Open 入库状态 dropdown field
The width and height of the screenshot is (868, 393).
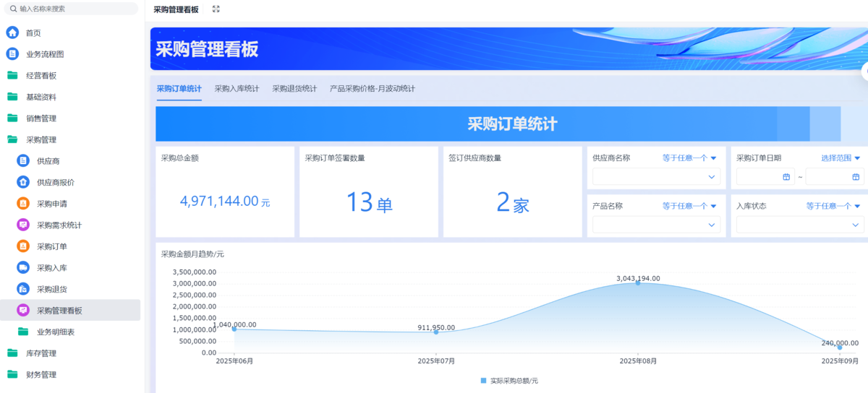tap(799, 225)
